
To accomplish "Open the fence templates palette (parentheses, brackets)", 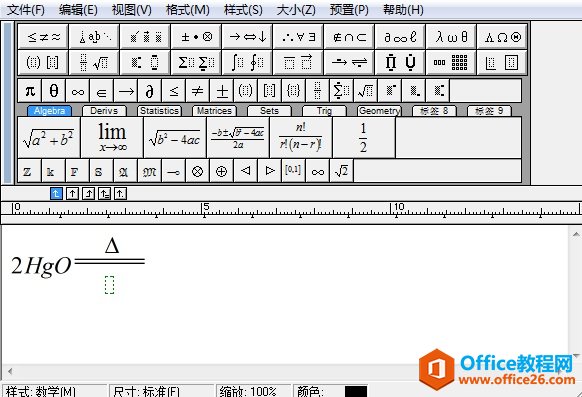I will tap(43, 62).
